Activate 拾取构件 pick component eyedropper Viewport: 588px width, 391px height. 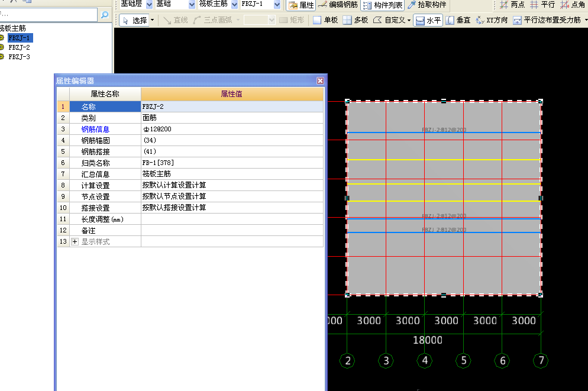[427, 5]
